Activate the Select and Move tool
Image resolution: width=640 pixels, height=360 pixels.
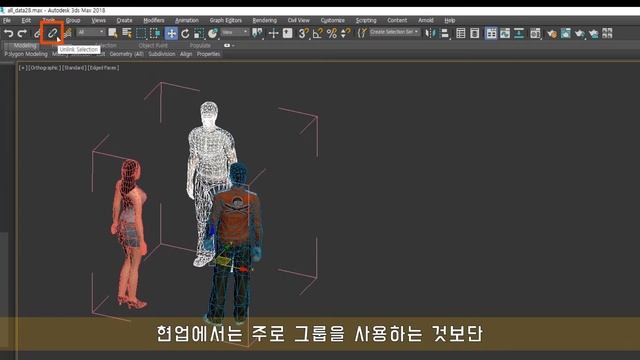(171, 33)
